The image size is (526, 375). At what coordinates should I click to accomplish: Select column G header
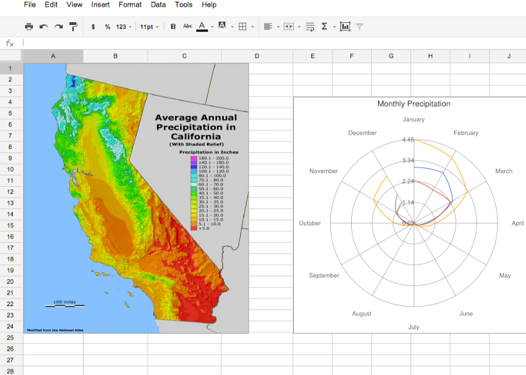coord(391,56)
